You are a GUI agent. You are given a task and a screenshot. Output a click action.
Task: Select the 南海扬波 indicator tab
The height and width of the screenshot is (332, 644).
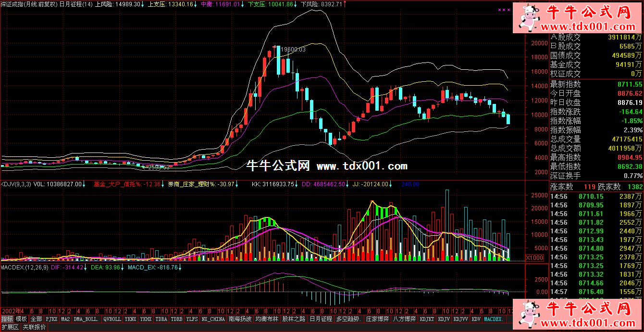(x=240, y=319)
